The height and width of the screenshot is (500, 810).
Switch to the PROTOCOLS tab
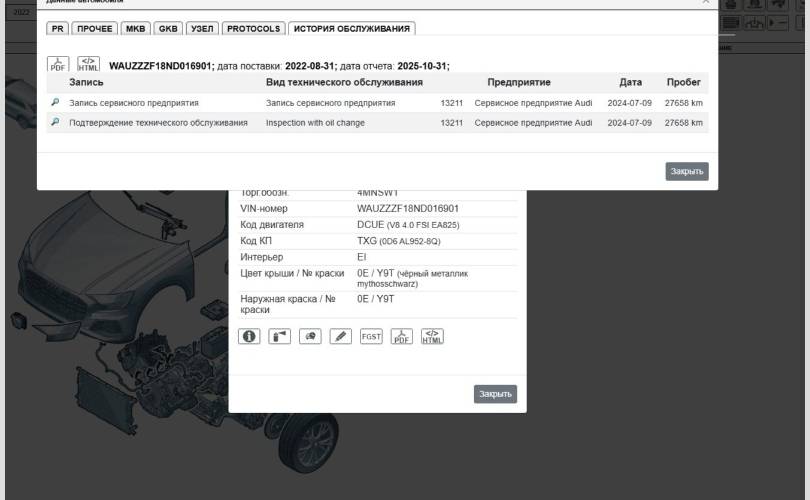coord(253,29)
